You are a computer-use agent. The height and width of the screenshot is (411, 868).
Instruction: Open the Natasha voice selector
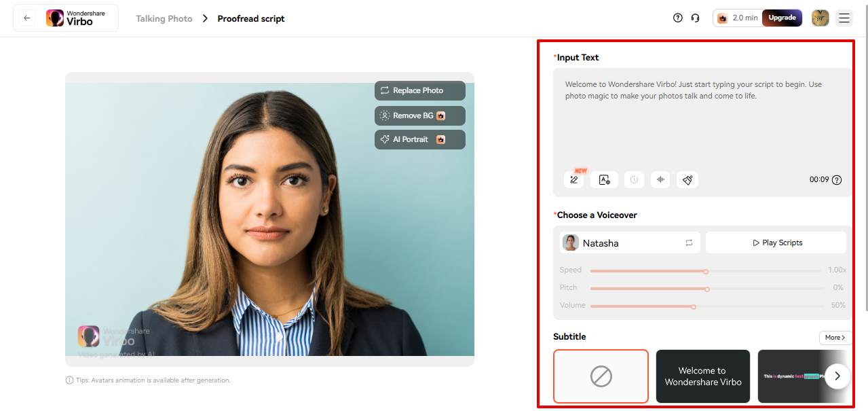coord(630,243)
